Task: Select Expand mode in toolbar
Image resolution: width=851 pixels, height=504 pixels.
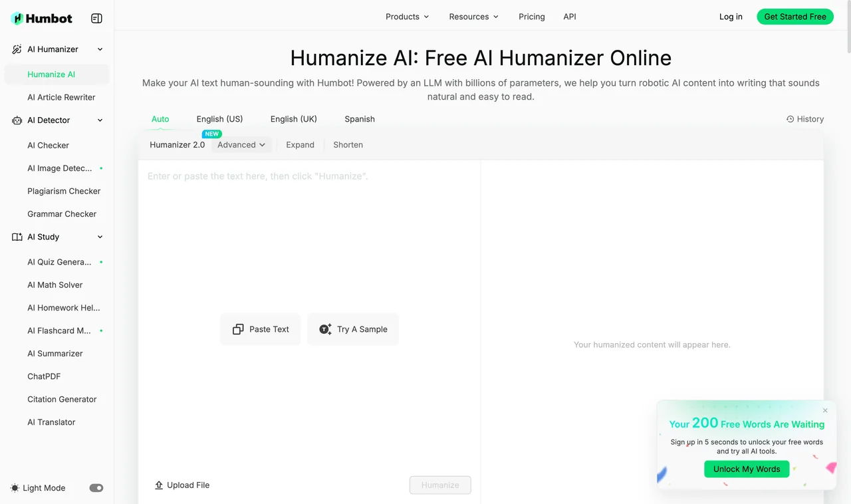Action: (x=301, y=145)
